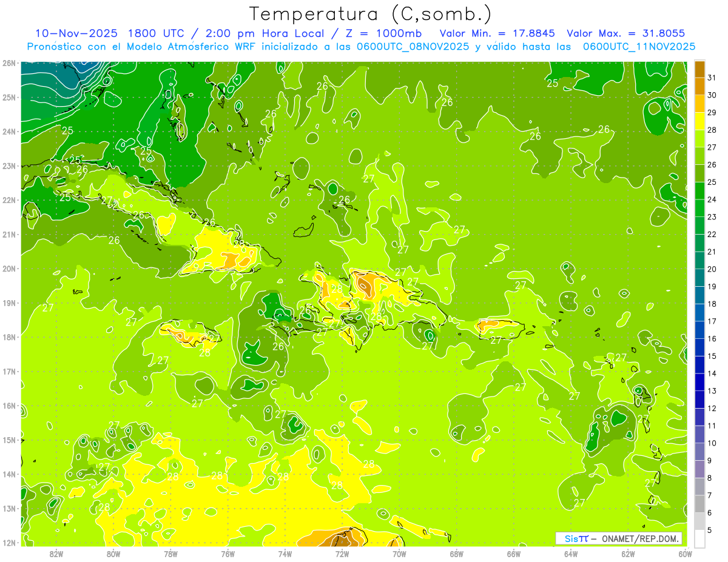728x562 pixels.
Task: Click the 'ONAMET/REP.DOM.' credit label
Action: pos(641,538)
